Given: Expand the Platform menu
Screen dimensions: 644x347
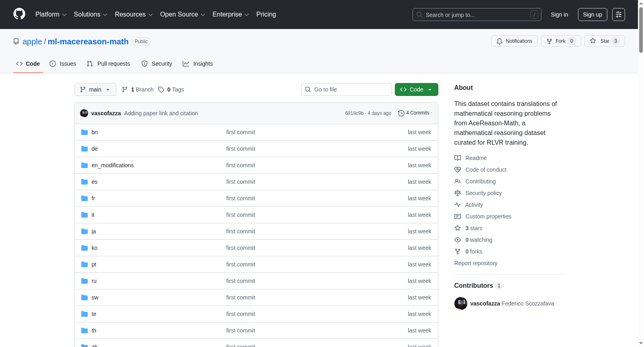Looking at the screenshot, I should [51, 15].
